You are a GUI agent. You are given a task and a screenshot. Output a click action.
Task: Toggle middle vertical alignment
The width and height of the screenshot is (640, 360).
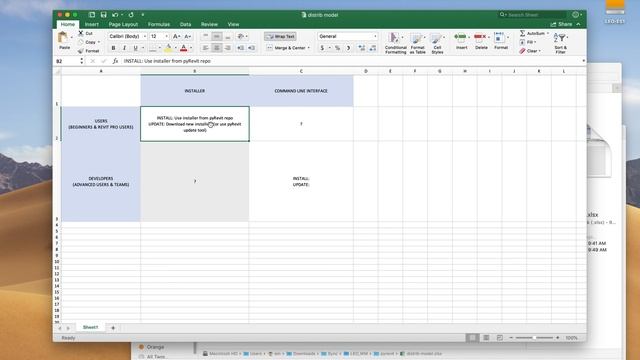tap(217, 36)
